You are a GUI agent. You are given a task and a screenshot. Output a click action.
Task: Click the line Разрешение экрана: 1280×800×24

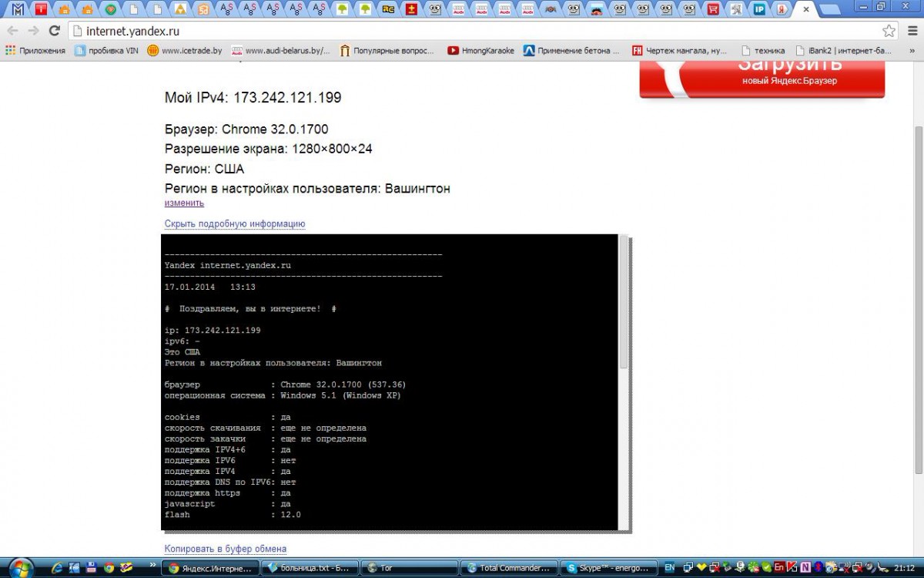pos(268,149)
